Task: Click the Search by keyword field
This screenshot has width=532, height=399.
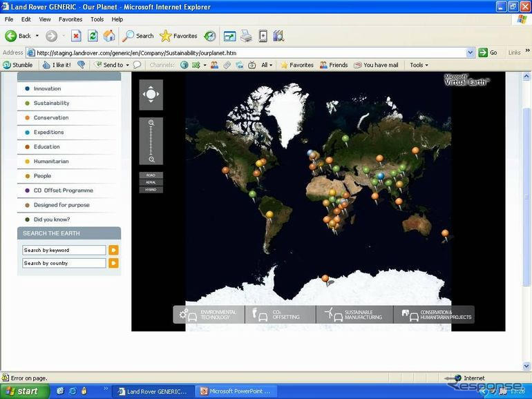Action: click(64, 250)
